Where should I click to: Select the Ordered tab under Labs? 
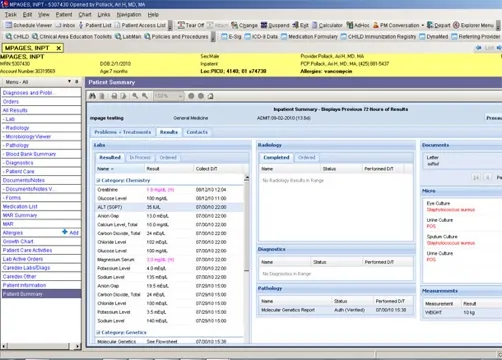(x=168, y=157)
